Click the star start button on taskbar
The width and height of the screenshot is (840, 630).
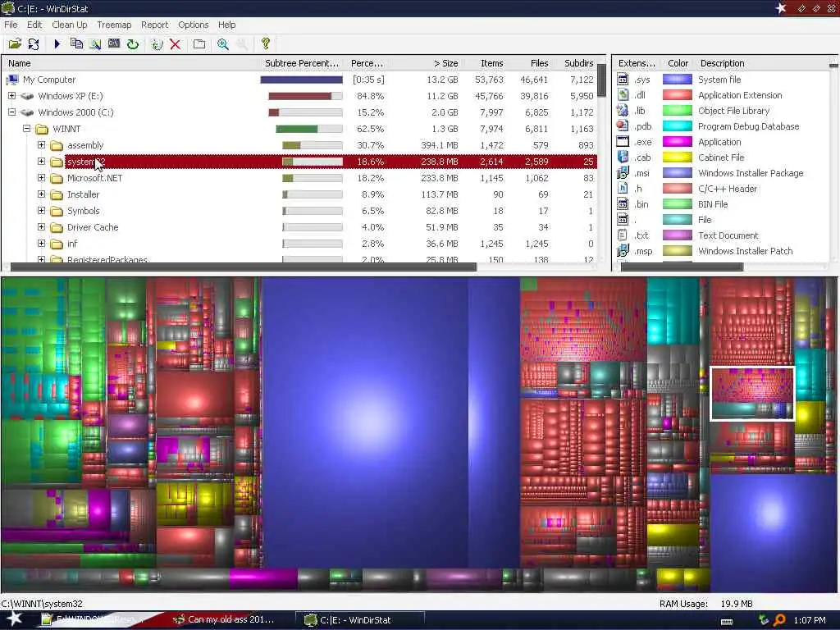(x=14, y=619)
